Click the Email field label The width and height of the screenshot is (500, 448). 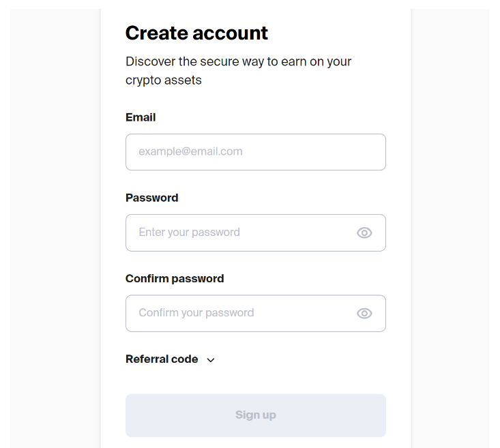(141, 117)
